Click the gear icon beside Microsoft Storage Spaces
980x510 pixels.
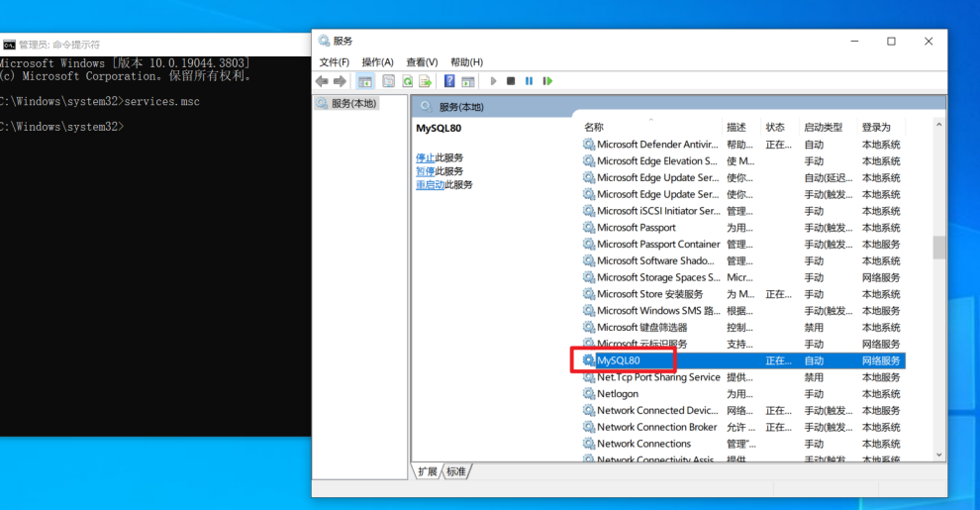tap(589, 277)
